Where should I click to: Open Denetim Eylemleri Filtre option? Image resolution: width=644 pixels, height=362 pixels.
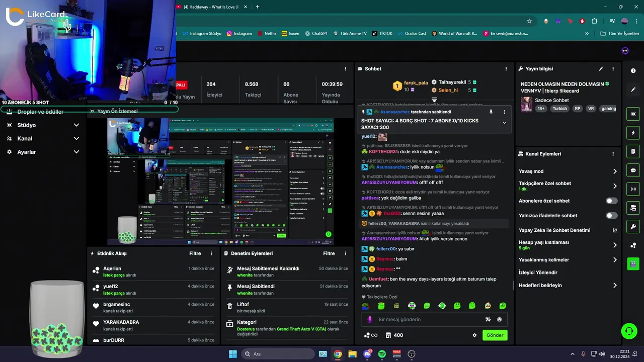point(329,253)
